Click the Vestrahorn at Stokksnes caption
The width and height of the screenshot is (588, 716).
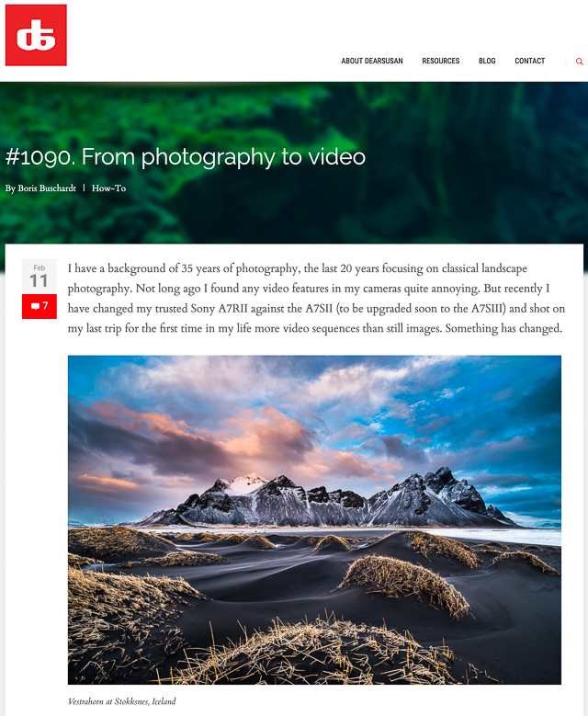(122, 701)
